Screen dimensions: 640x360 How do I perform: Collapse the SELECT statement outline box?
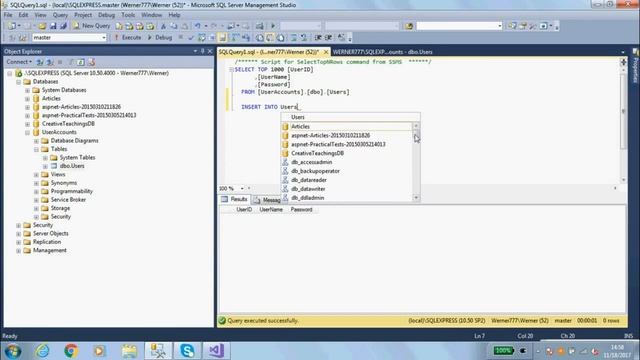coord(231,70)
